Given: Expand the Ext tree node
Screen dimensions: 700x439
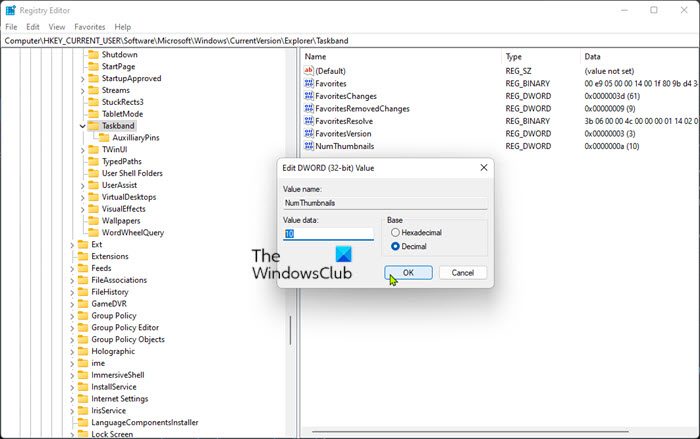Looking at the screenshot, I should click(72, 245).
